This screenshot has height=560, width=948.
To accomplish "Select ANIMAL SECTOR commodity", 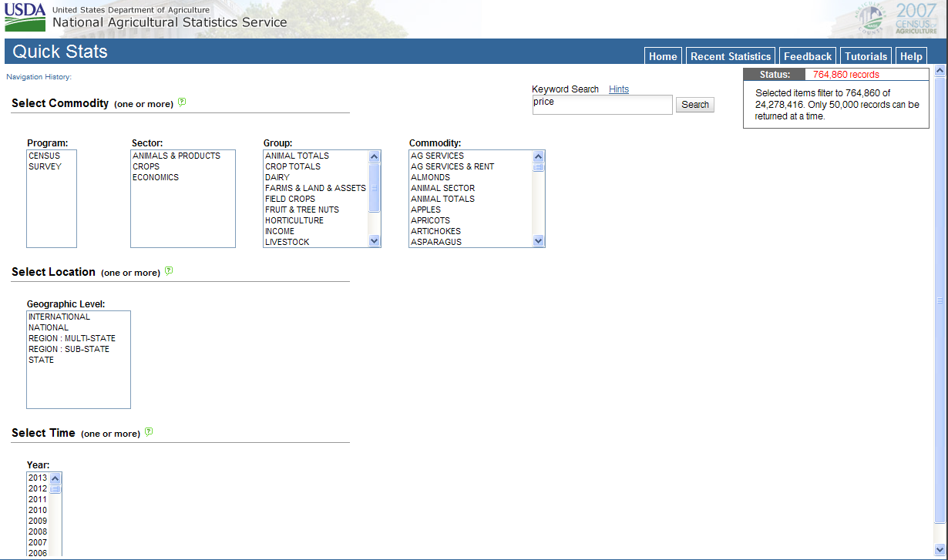I will coord(471,188).
